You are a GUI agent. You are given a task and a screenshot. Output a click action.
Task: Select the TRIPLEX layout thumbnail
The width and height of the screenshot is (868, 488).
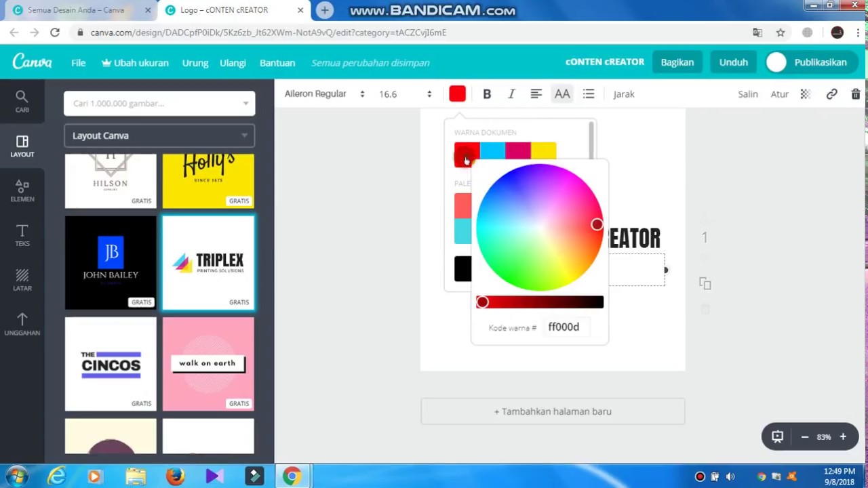tap(208, 263)
